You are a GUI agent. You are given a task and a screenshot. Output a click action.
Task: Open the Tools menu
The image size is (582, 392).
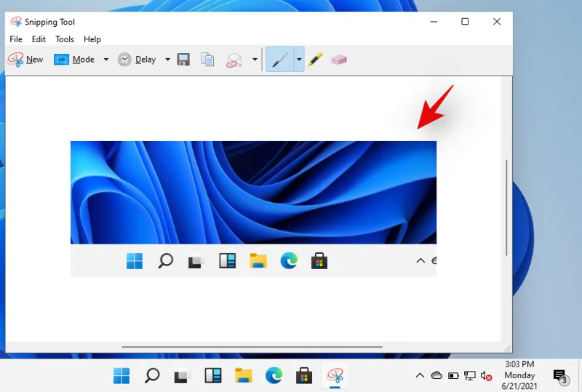coord(65,39)
